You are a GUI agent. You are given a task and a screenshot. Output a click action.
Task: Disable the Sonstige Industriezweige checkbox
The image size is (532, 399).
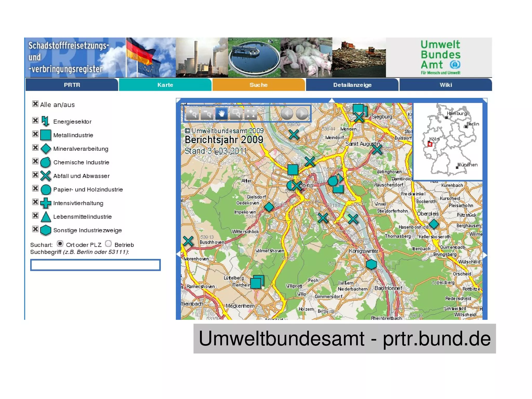pyautogui.click(x=35, y=229)
